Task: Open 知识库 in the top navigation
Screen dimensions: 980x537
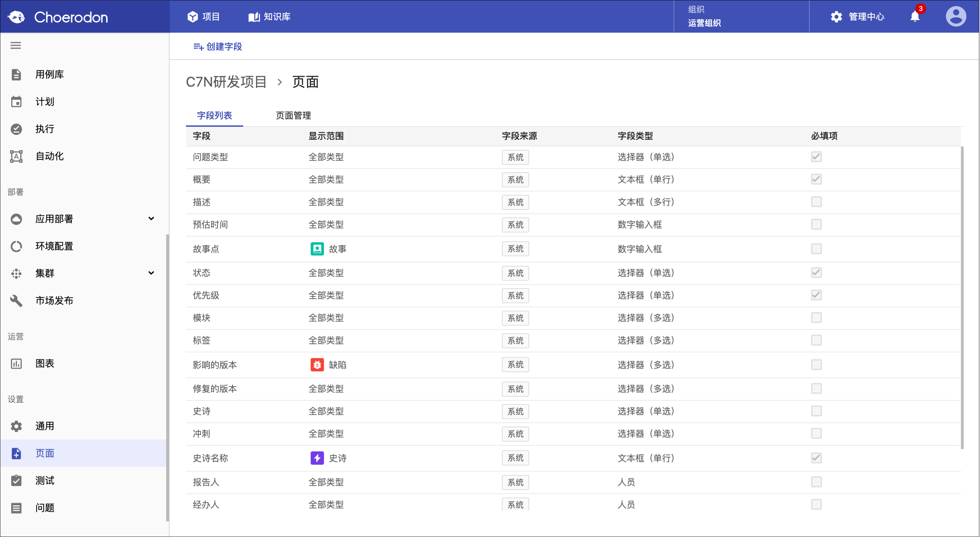Action: pos(269,17)
